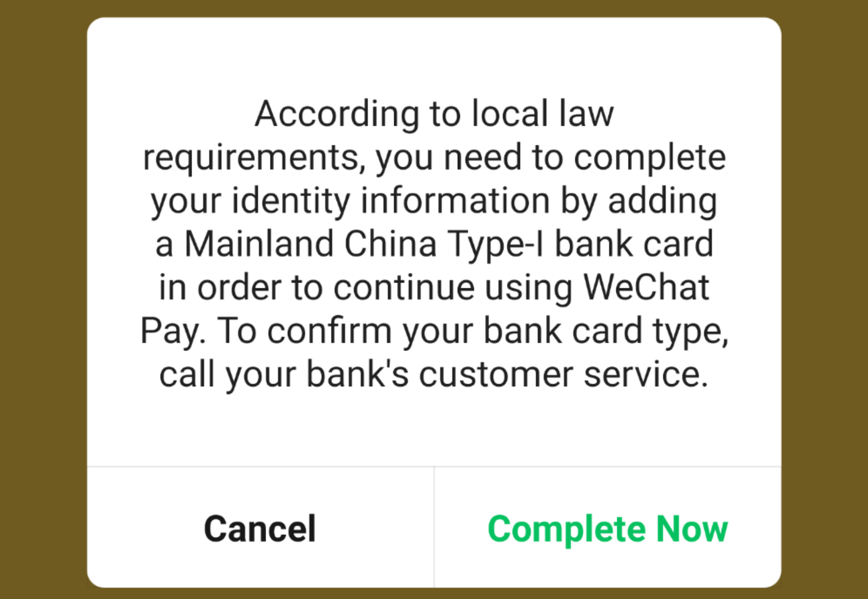Tap the "WeChat" word in the message

(x=646, y=287)
